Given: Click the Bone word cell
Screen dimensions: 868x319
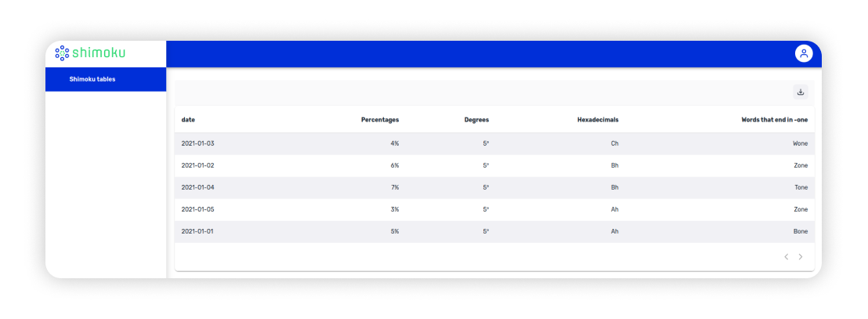Looking at the screenshot, I should pos(801,231).
